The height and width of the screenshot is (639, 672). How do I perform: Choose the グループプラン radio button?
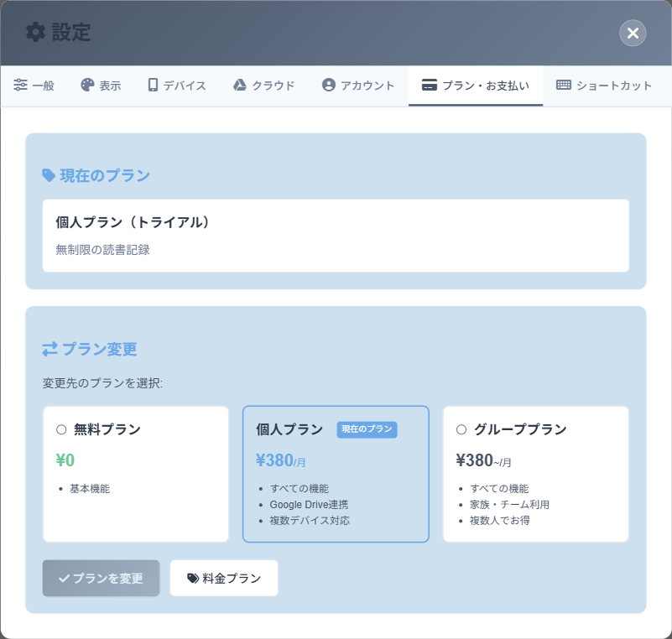(x=461, y=429)
